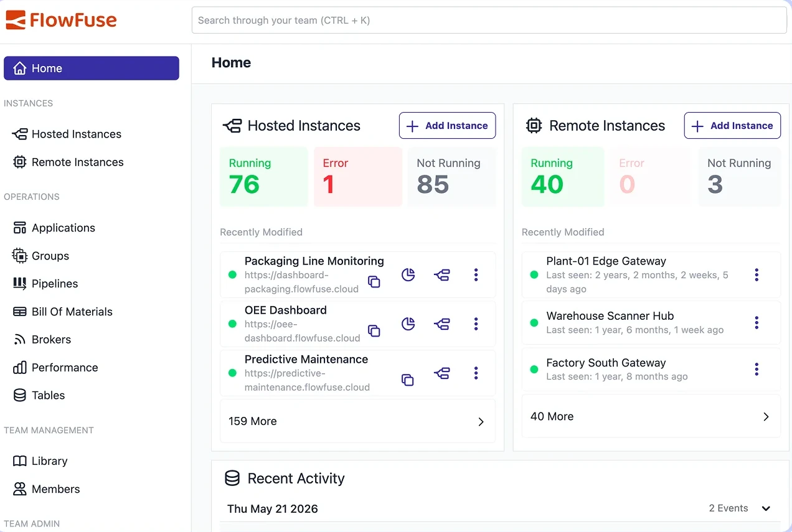Filter hosted instances by Not Running 85

click(x=452, y=177)
